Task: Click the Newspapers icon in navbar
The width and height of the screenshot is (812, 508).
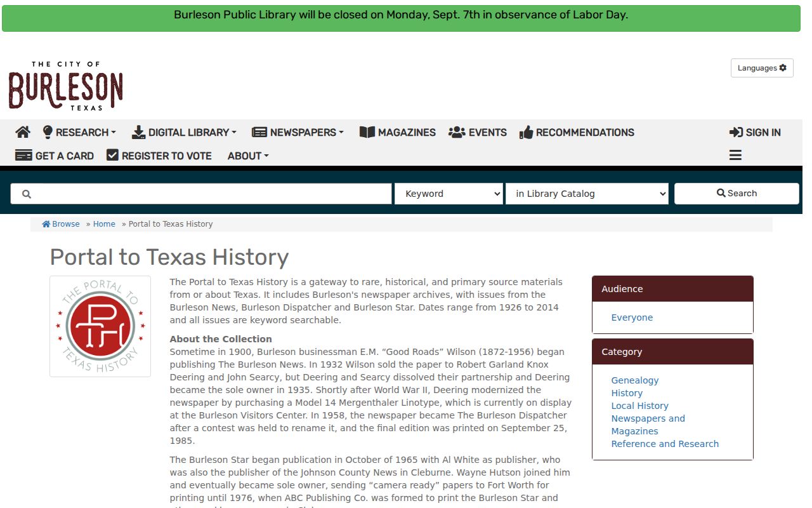Action: (x=259, y=132)
